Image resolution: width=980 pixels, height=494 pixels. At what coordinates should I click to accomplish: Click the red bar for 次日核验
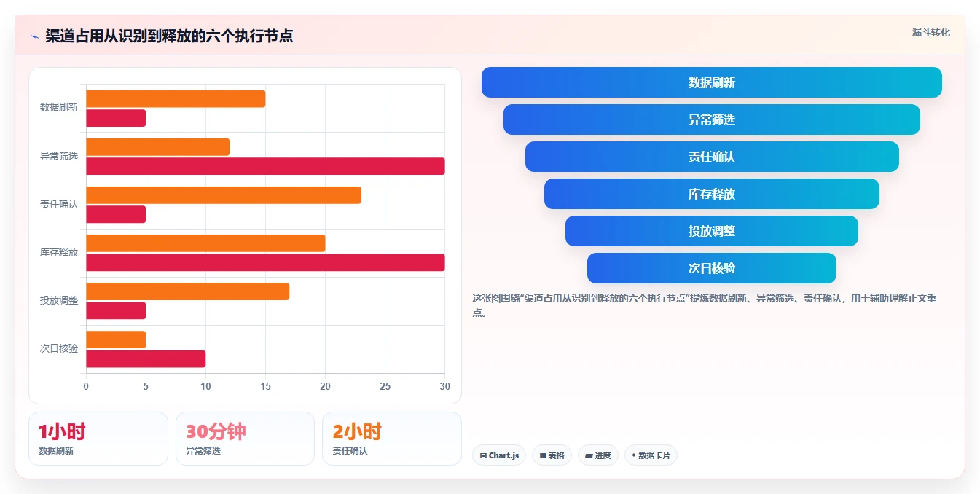point(146,359)
